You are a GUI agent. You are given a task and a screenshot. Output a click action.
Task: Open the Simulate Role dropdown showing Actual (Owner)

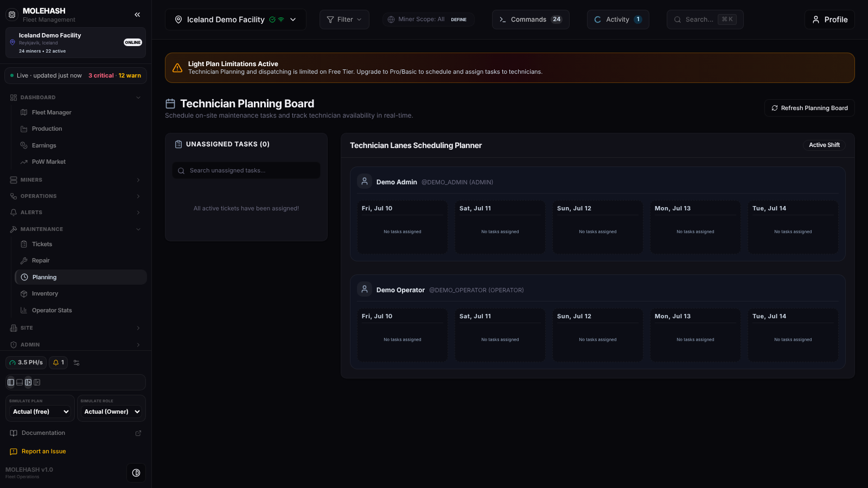112,412
